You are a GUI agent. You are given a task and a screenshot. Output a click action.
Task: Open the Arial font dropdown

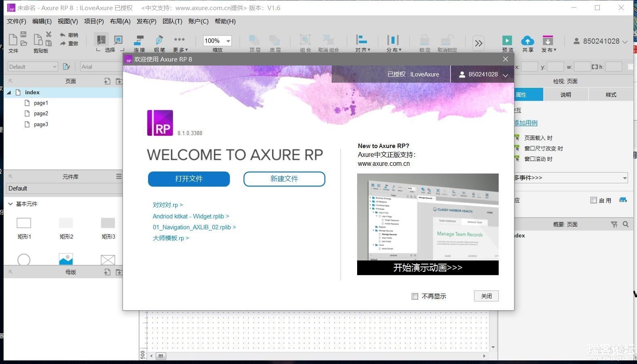point(101,67)
